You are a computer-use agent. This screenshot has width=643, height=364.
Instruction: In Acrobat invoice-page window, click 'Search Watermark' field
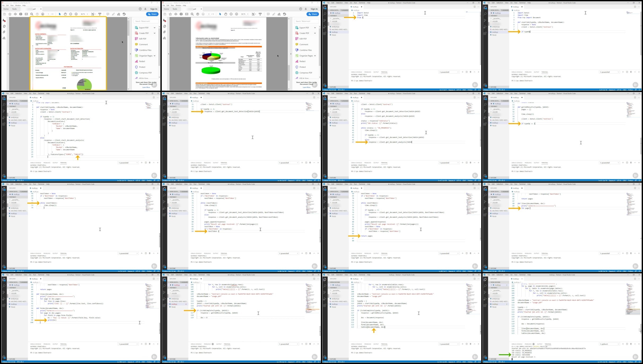coord(146,21)
